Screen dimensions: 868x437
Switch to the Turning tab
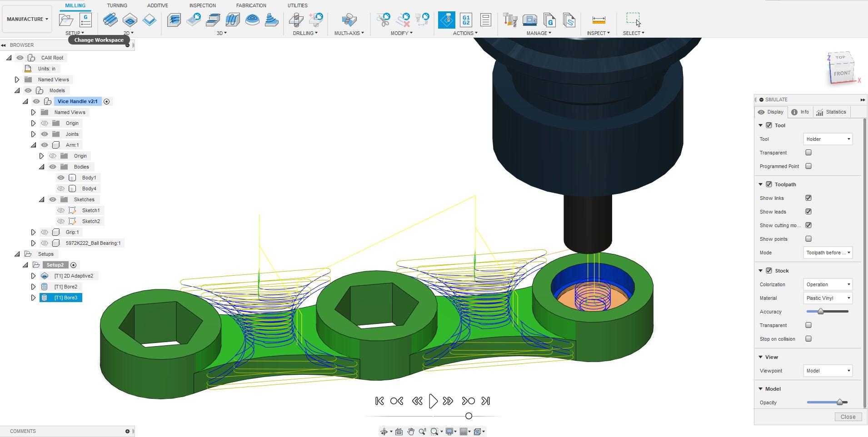117,5
